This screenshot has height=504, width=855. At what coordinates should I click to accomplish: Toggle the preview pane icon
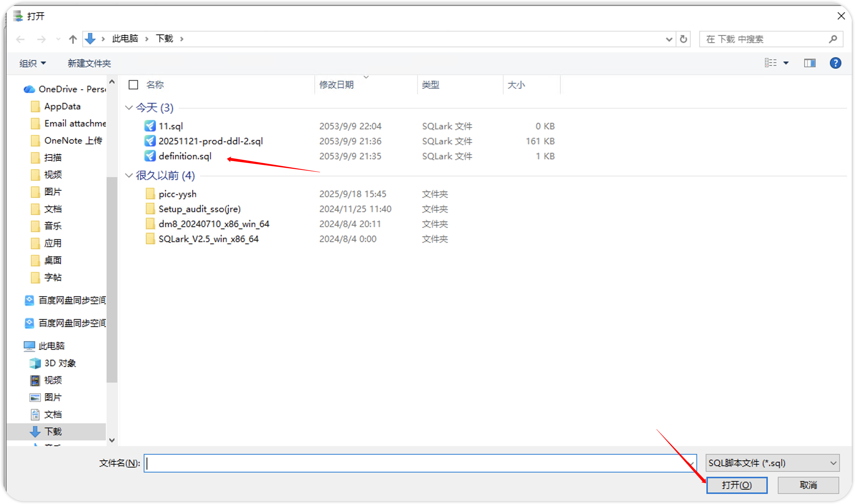(809, 63)
